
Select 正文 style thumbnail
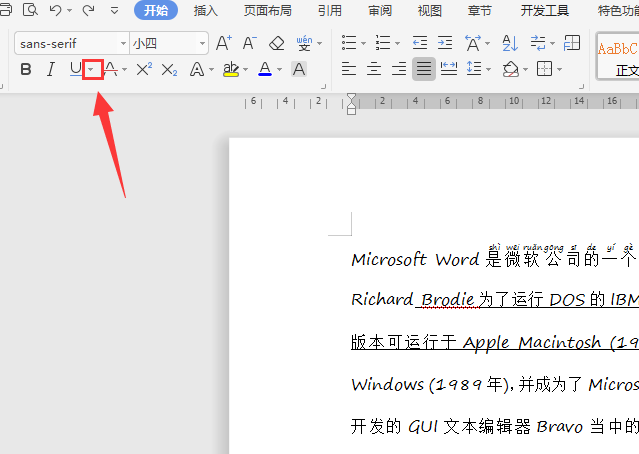coord(617,56)
